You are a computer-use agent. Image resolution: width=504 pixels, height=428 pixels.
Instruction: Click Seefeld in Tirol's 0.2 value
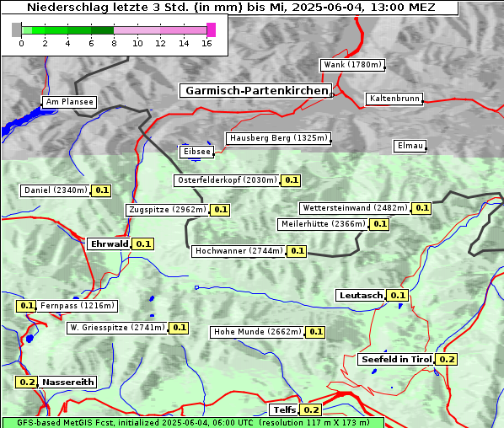point(447,360)
